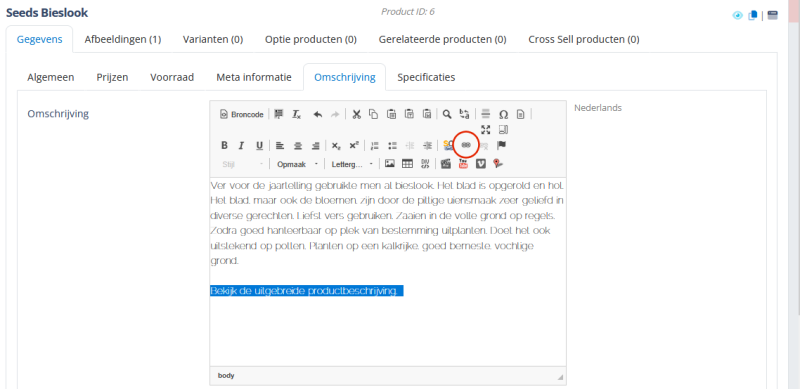The width and height of the screenshot is (800, 389).
Task: Switch to the Meta informatie sub-tab
Action: (x=254, y=78)
